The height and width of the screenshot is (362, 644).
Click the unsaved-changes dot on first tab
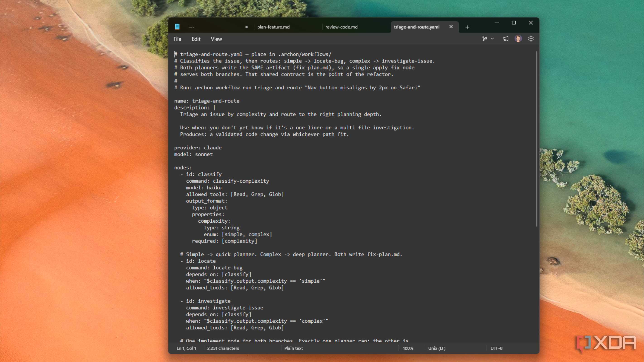[247, 27]
